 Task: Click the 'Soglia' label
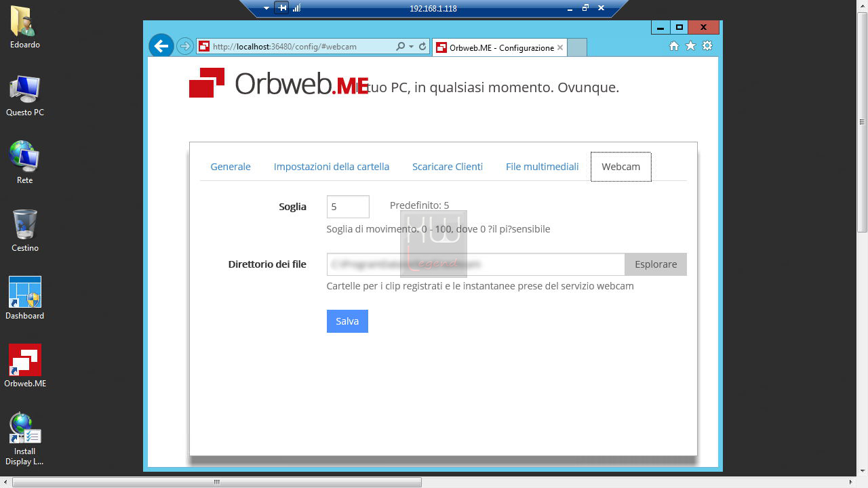coord(292,207)
